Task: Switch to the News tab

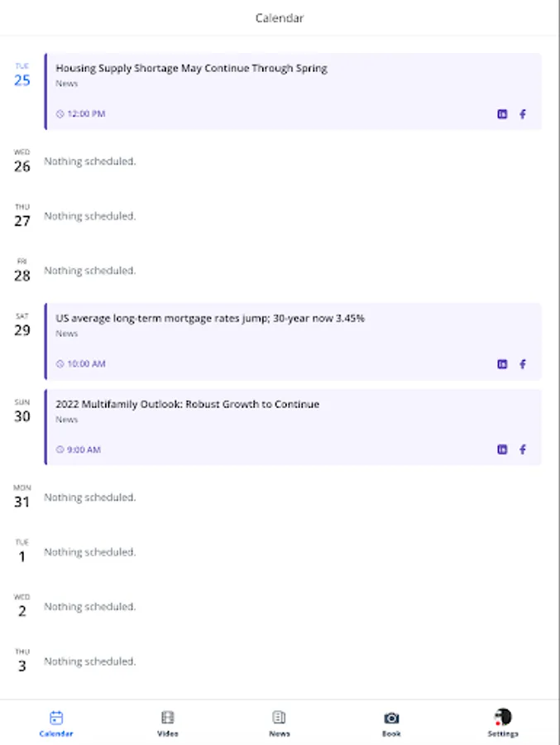Action: (x=279, y=720)
